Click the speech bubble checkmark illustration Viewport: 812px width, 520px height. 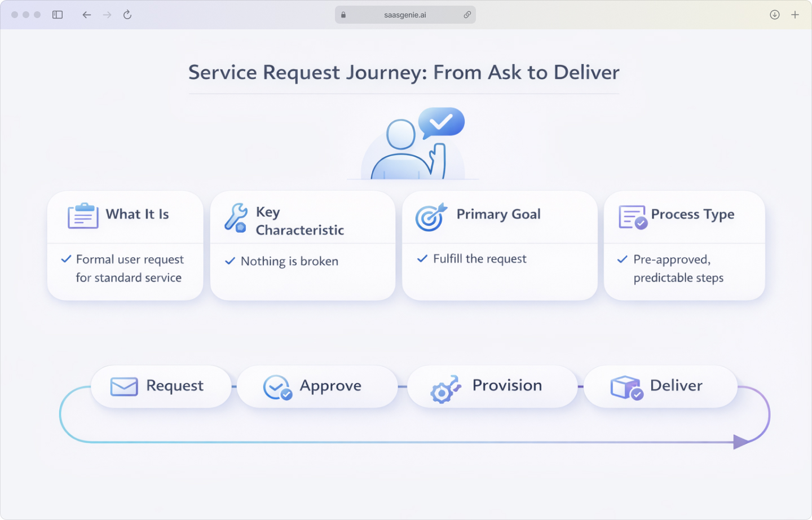click(x=442, y=123)
